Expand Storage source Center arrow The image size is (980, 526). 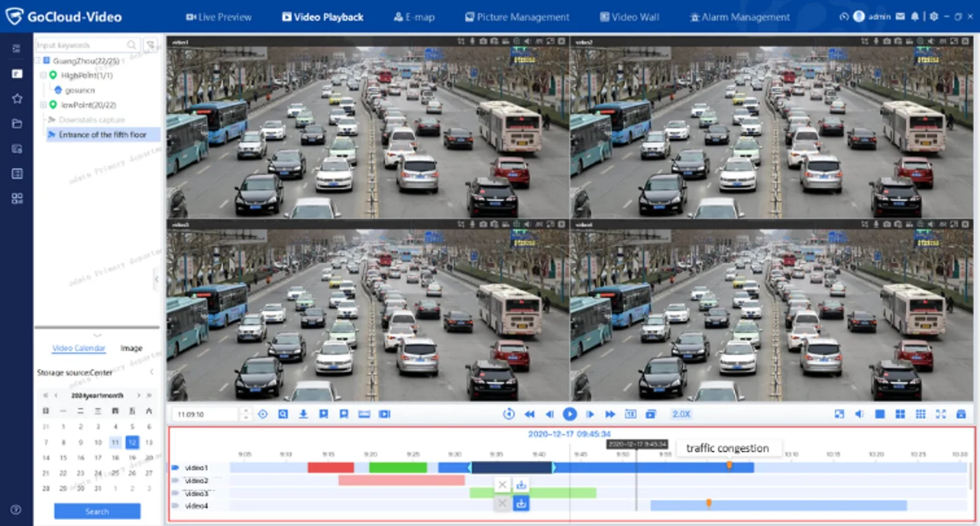point(151,372)
